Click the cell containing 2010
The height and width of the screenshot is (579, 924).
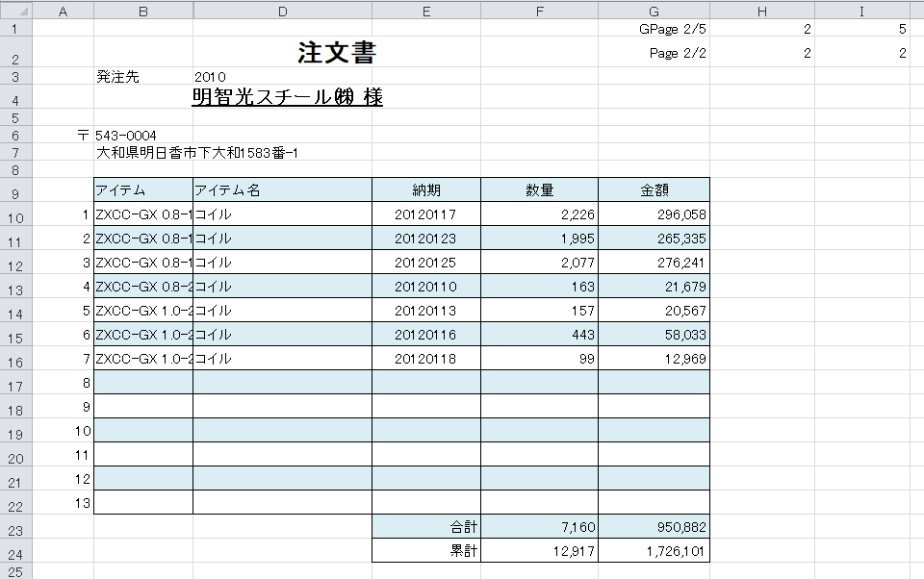click(x=282, y=77)
